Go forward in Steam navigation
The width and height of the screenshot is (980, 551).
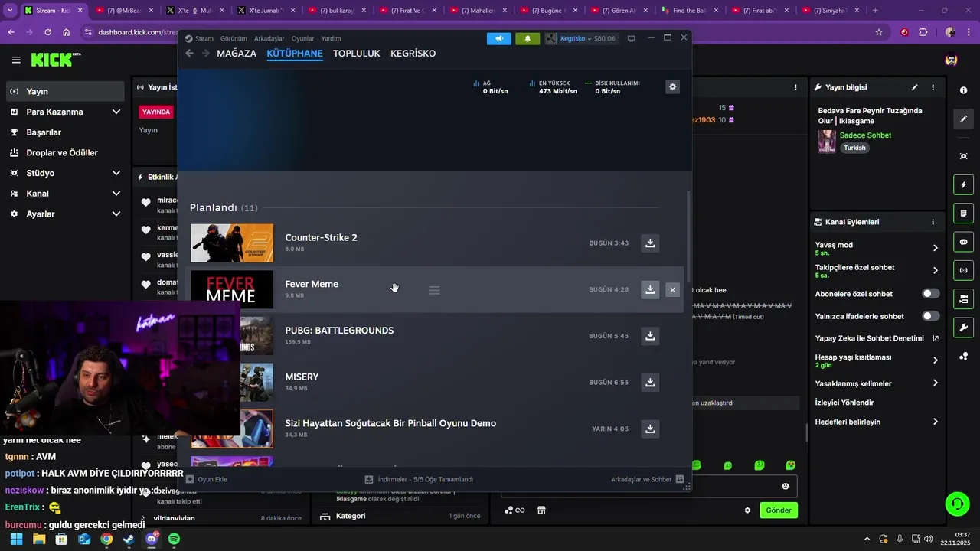click(x=205, y=54)
